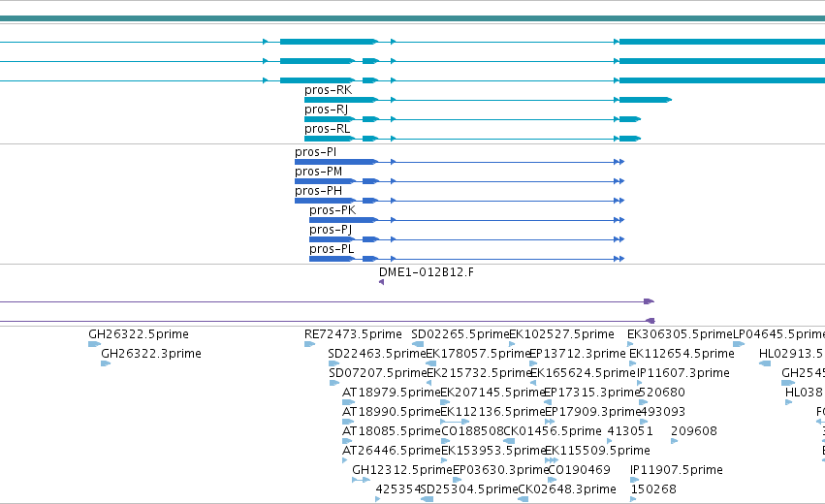Choose the IP11907.5prime label
The height and width of the screenshot is (504, 825).
tap(676, 471)
